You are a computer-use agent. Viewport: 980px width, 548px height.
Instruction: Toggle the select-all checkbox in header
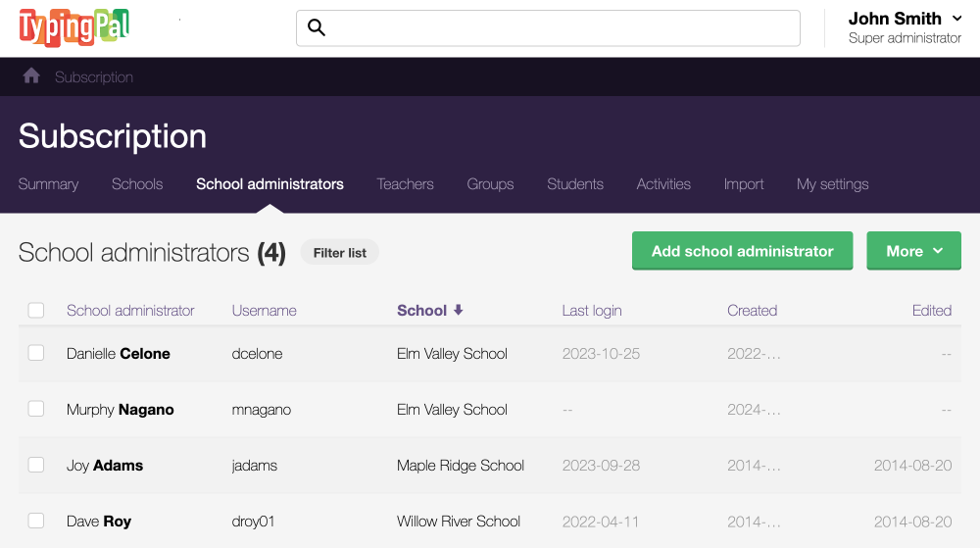pos(36,311)
